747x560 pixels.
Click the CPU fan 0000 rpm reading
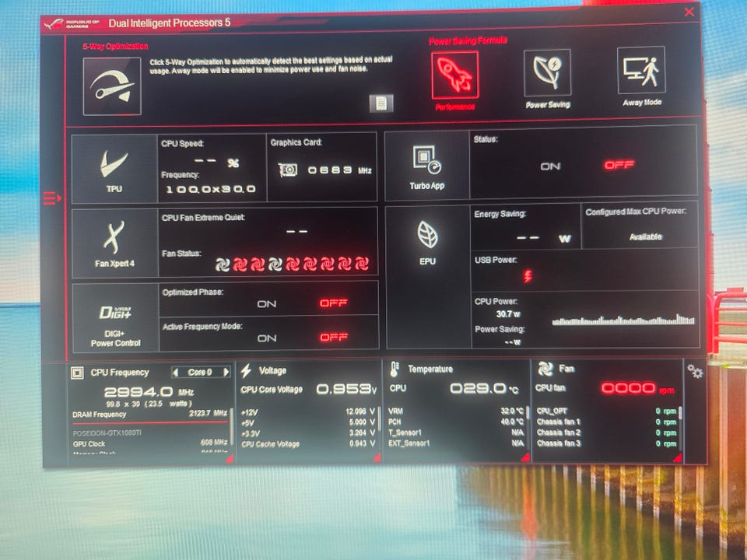pos(638,389)
